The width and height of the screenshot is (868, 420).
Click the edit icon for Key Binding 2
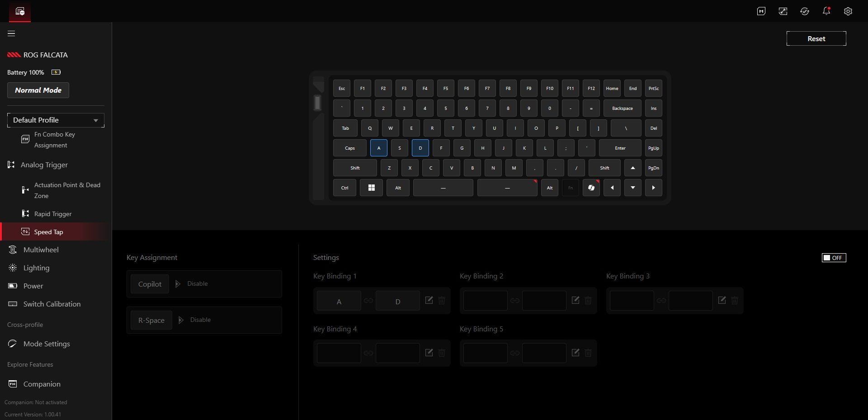pos(576,300)
